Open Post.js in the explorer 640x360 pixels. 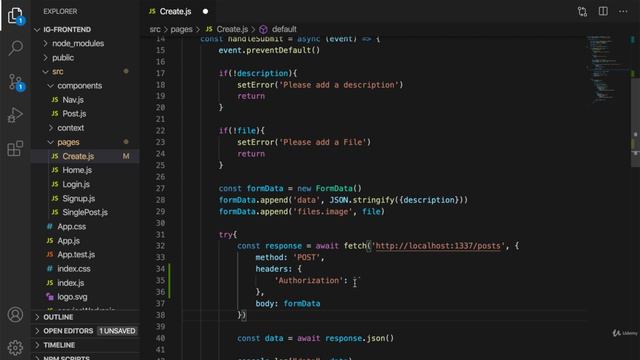(74, 114)
